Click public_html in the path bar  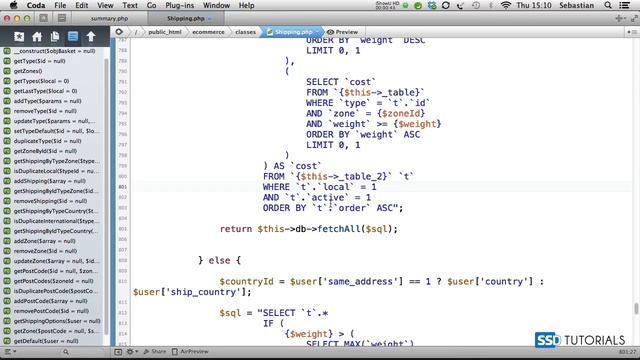point(165,32)
